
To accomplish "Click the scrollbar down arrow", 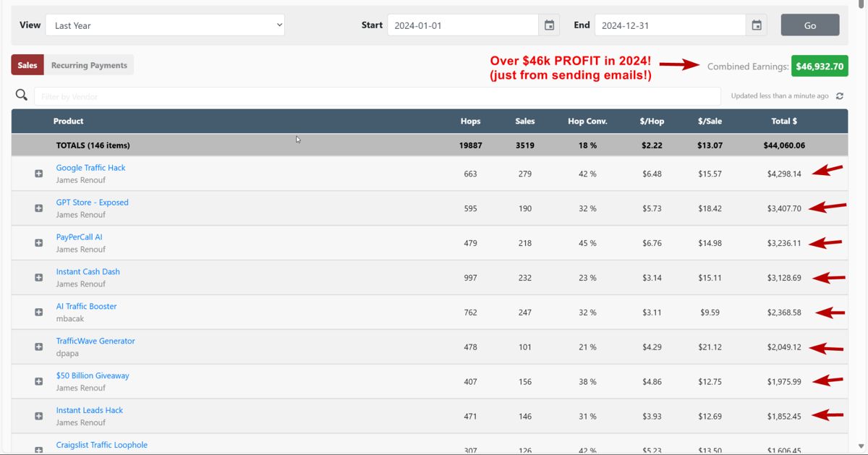I will point(861,446).
